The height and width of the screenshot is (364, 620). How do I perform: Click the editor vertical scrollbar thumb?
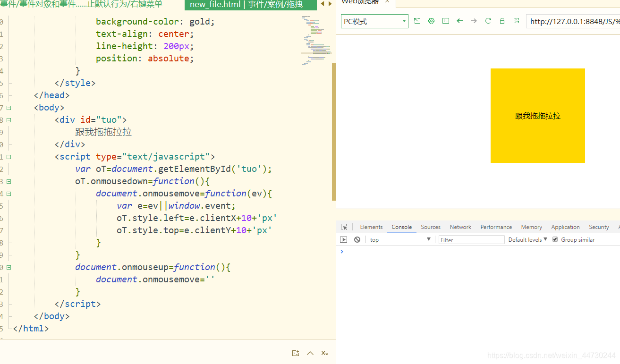coord(334,132)
